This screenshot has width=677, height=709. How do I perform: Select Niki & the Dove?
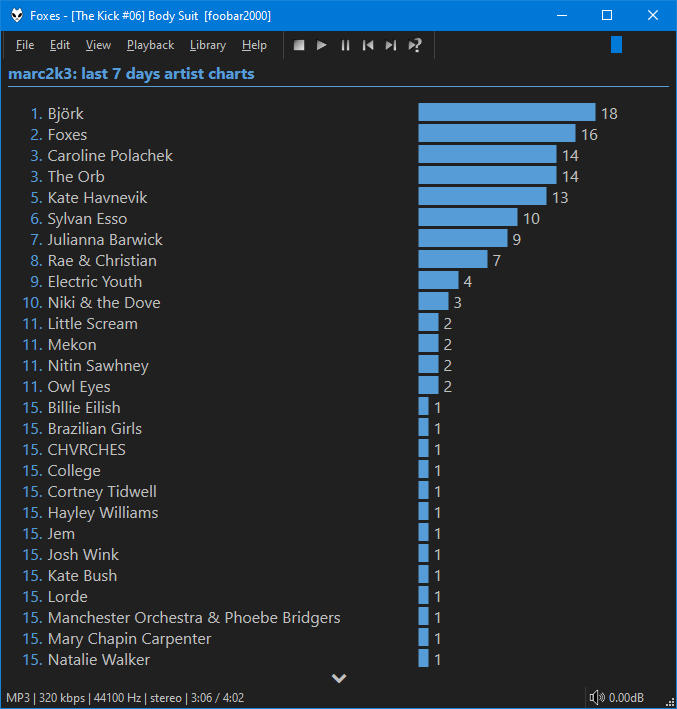tap(104, 303)
